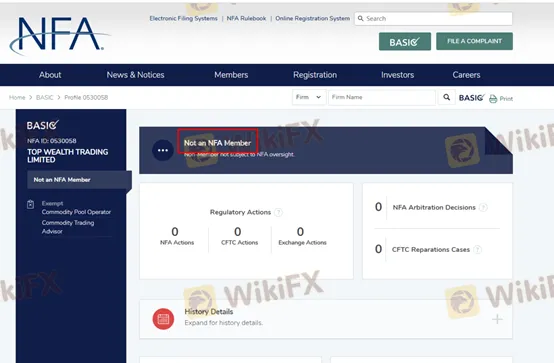Click TOP WEALTH TRADING LIMITED name

click(x=67, y=156)
